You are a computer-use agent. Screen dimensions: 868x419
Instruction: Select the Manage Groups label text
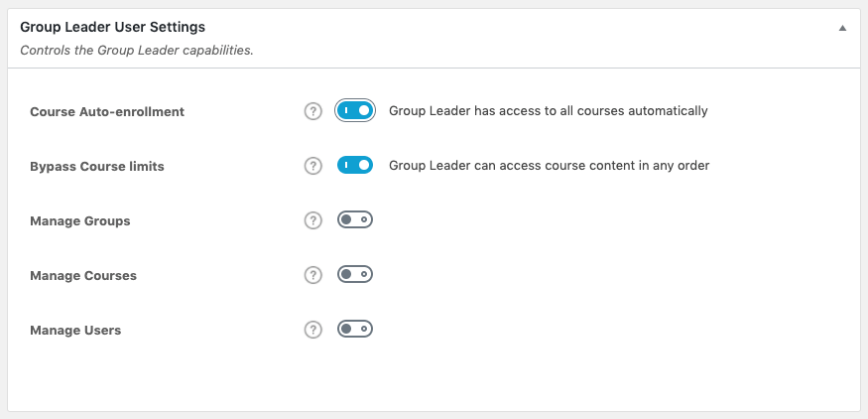point(80,220)
